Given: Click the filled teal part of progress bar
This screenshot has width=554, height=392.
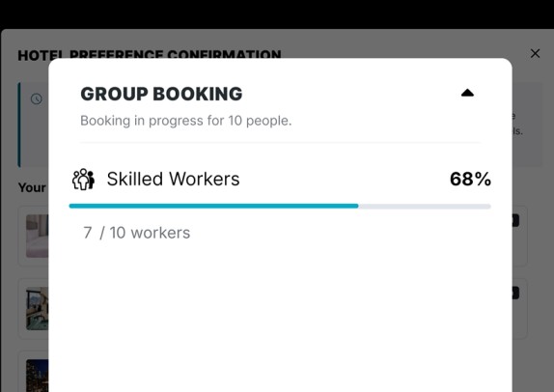Looking at the screenshot, I should coord(213,206).
